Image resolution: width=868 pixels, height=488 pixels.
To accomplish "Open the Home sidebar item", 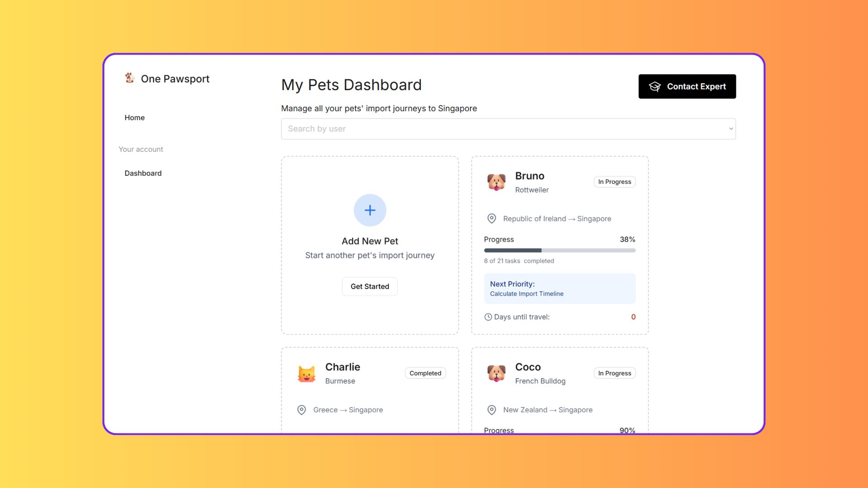I will click(135, 117).
